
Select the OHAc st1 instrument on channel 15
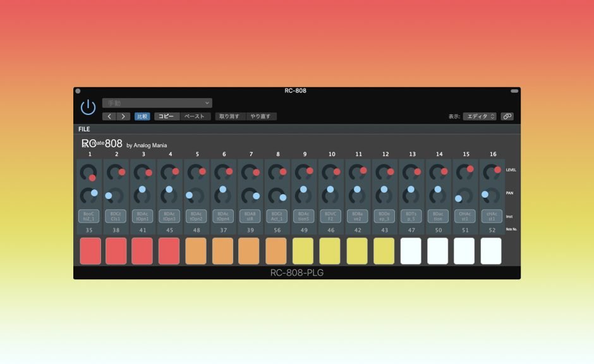[466, 217]
